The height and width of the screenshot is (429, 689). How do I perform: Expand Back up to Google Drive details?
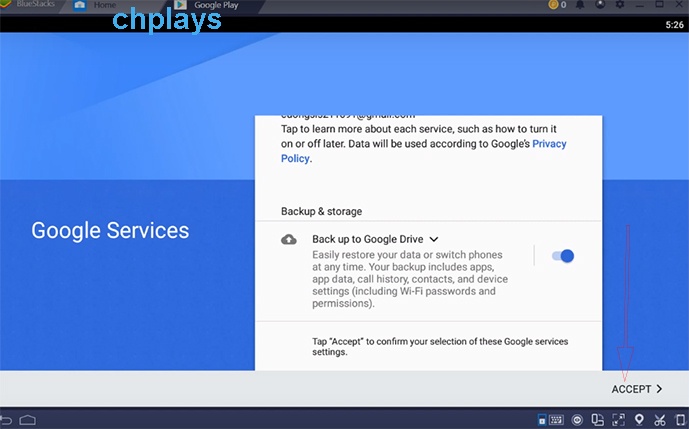(434, 239)
